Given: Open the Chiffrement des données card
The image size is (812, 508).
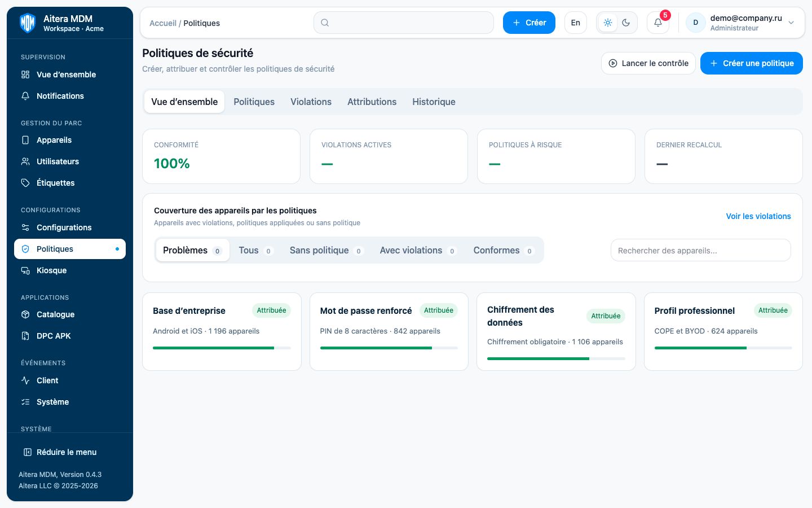Looking at the screenshot, I should click(556, 331).
